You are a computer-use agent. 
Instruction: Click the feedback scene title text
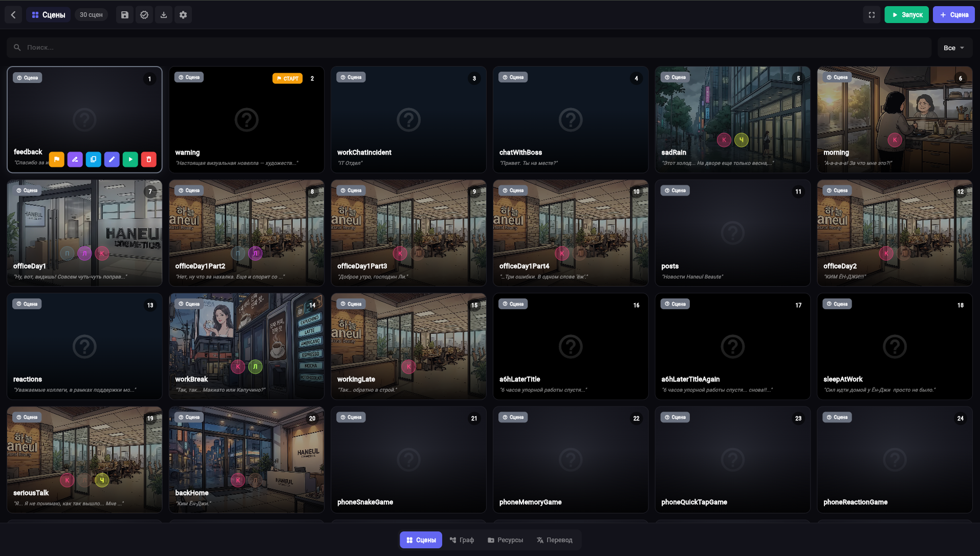28,152
